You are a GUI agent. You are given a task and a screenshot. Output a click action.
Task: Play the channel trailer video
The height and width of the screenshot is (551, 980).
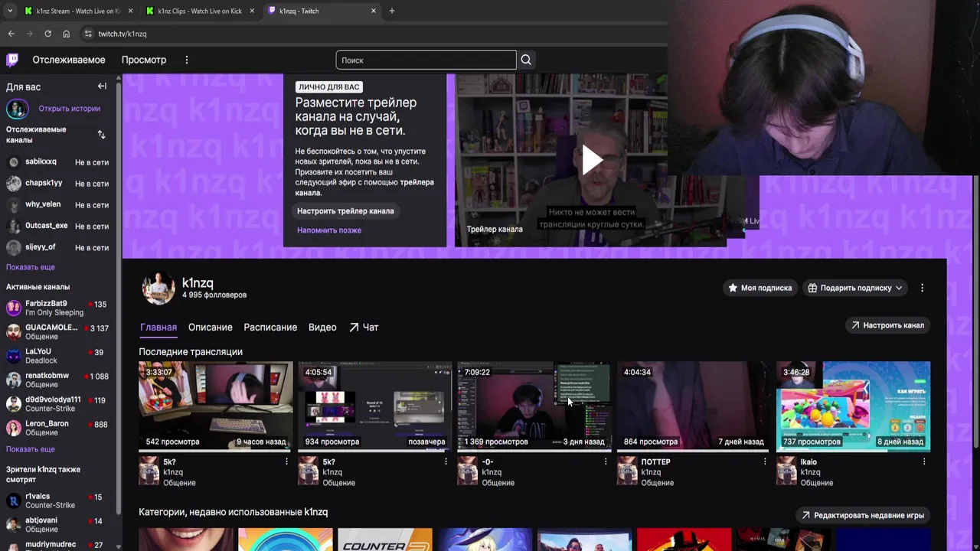592,160
